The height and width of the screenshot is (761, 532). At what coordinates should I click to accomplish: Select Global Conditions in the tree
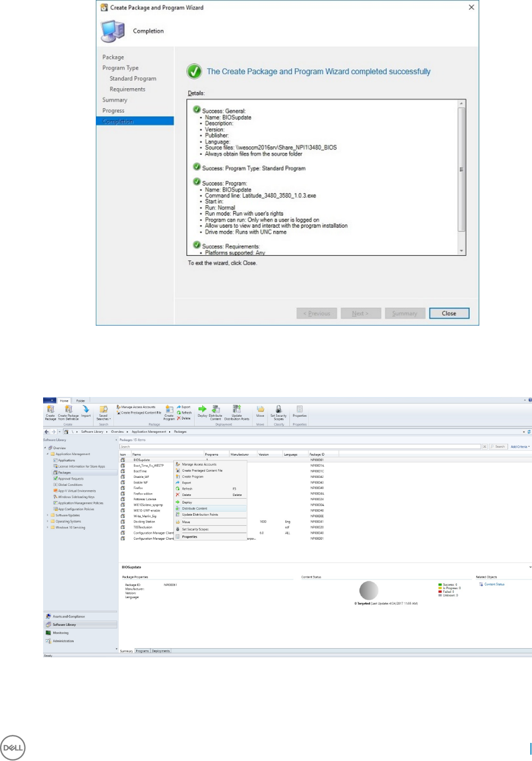pos(70,485)
